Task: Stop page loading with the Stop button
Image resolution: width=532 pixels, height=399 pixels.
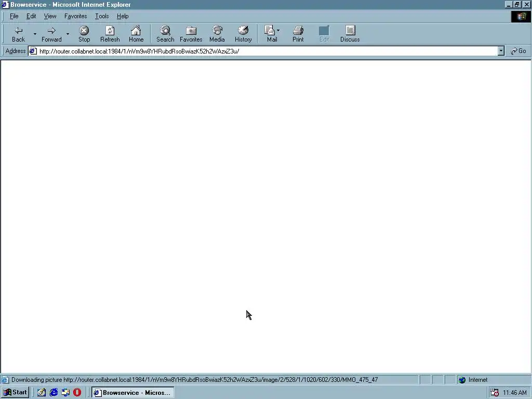Action: pos(84,34)
